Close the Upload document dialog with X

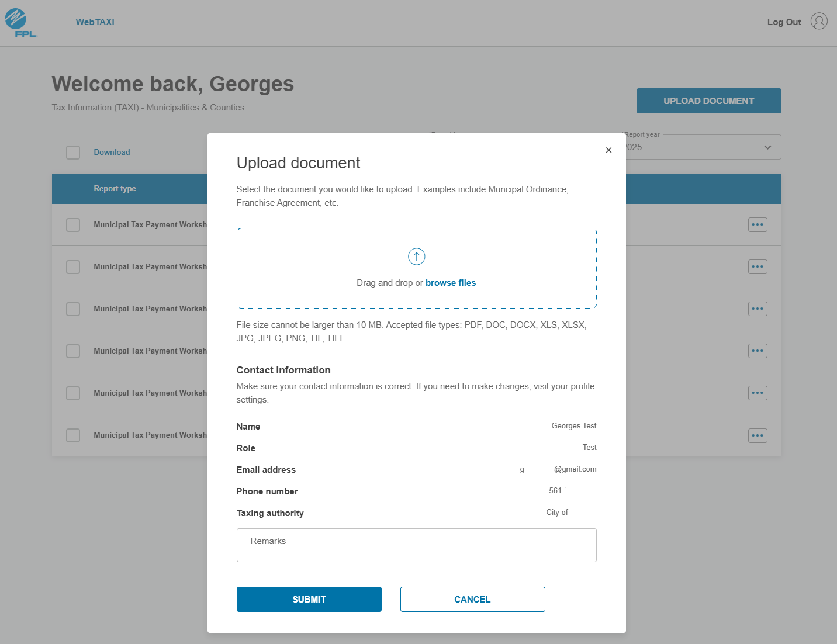coord(608,150)
